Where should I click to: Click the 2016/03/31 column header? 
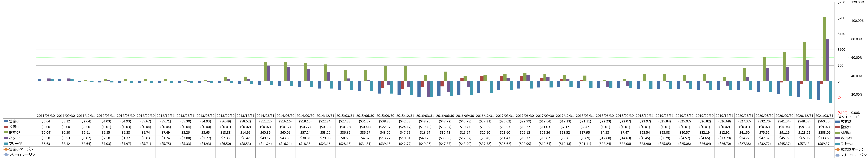tap(425, 116)
